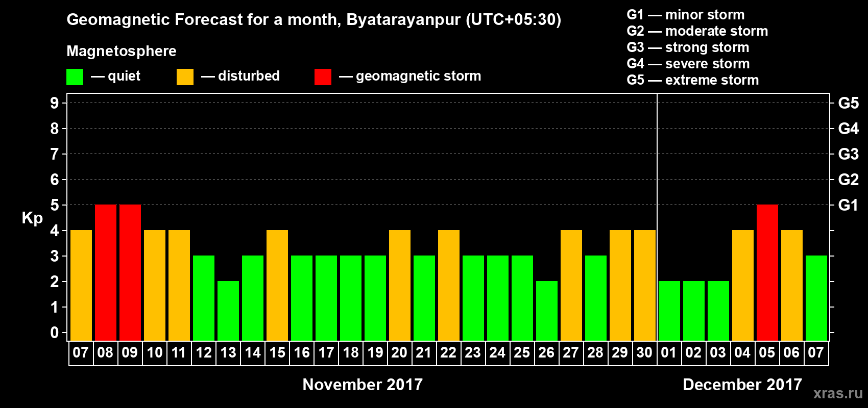Screen dimensions: 868x408
Task: Click the green bar for December 01
Action: click(x=669, y=311)
